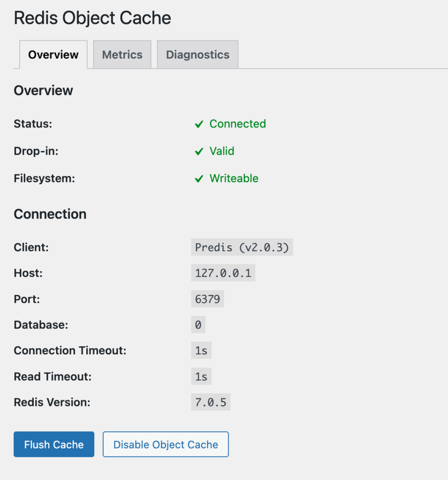Click the checkmark icon next to Valid
This screenshot has width=448, height=480.
199,151
